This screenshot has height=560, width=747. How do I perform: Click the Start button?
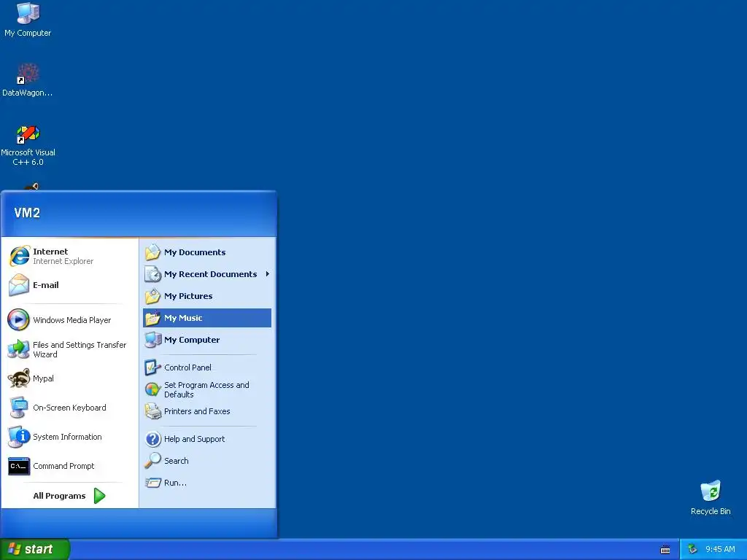35,549
